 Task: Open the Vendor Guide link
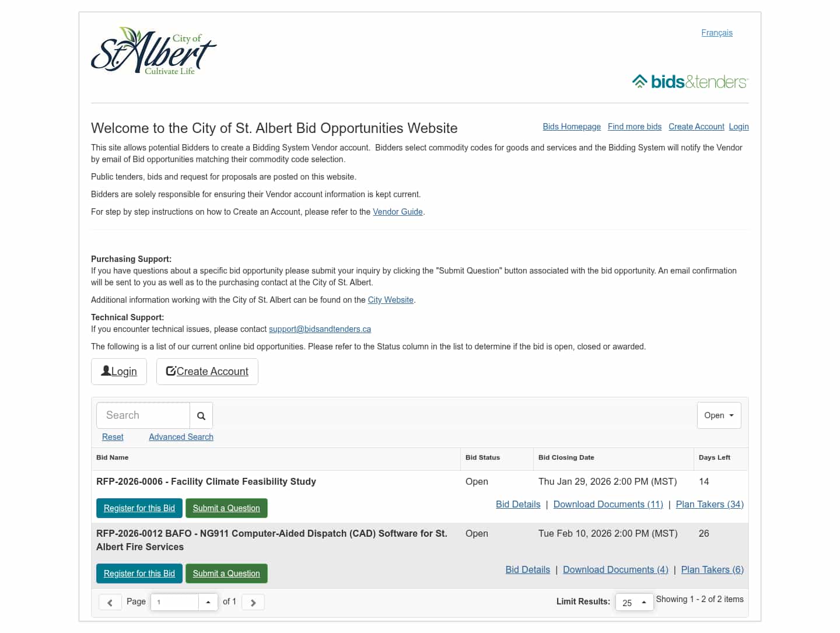pos(398,212)
